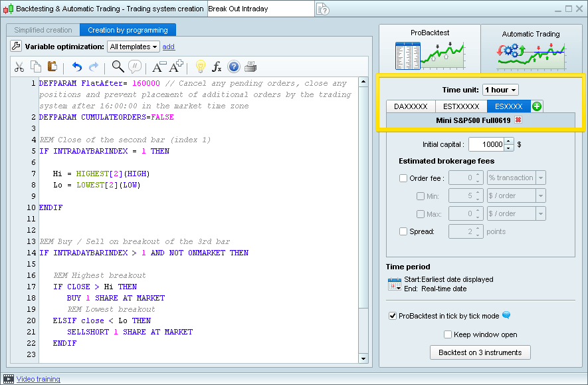This screenshot has height=385, width=588.
Task: Click the Print icon in the toolbar
Action: tap(251, 66)
